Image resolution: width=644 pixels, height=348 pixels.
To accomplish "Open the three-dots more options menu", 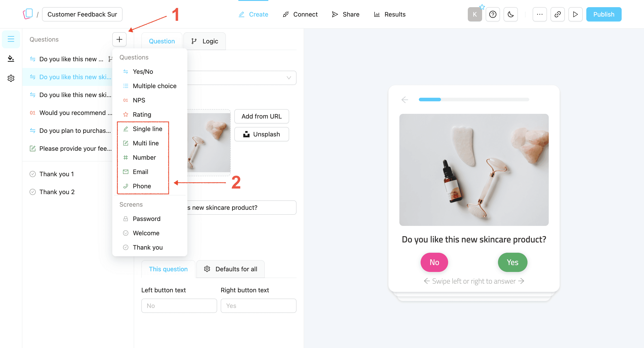I will 540,14.
